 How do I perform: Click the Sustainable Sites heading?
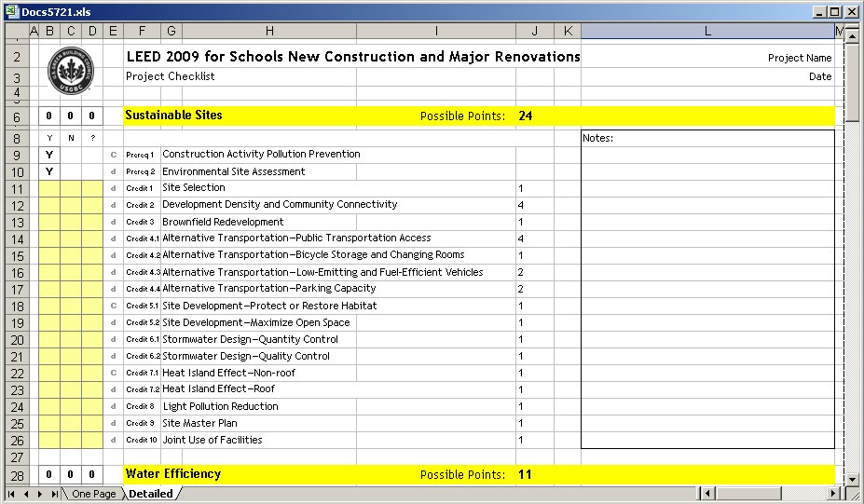pos(173,116)
